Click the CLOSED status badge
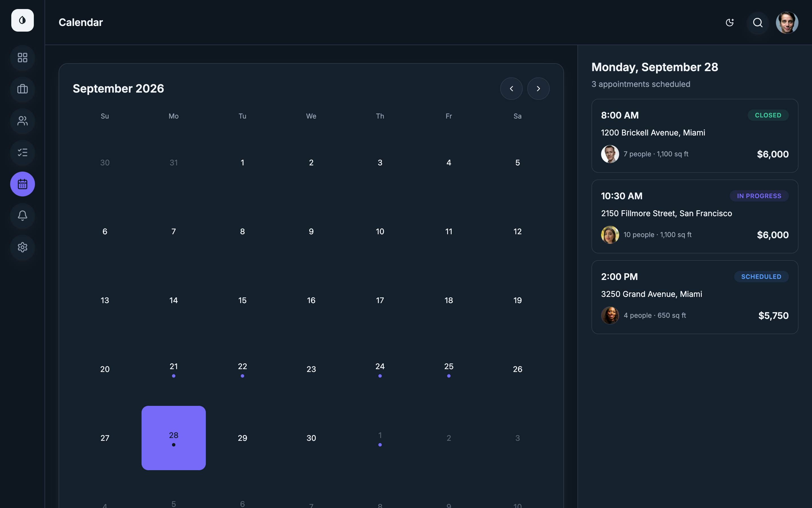The width and height of the screenshot is (812, 508). [768, 115]
